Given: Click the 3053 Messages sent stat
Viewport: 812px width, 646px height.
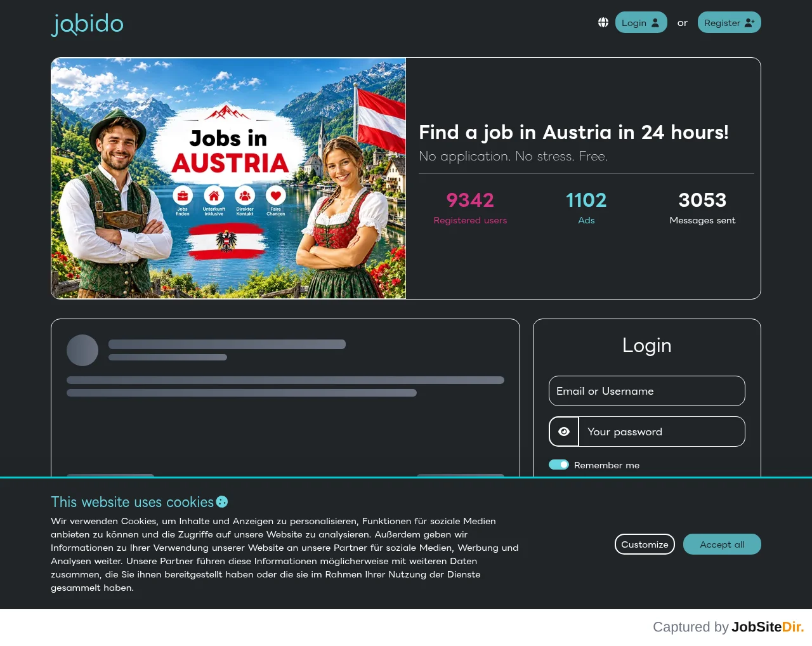Looking at the screenshot, I should [x=702, y=208].
